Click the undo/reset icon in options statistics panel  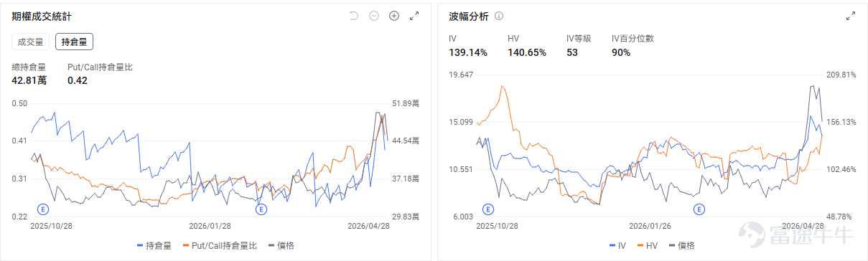pyautogui.click(x=353, y=16)
